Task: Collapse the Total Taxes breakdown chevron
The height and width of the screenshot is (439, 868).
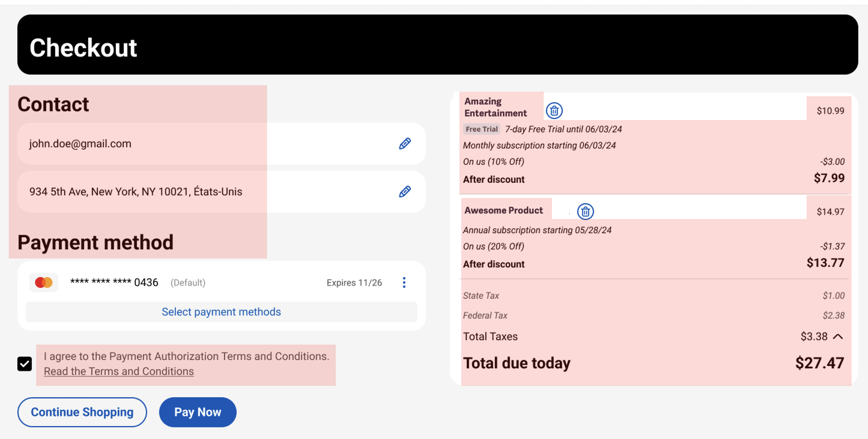Action: coord(838,336)
